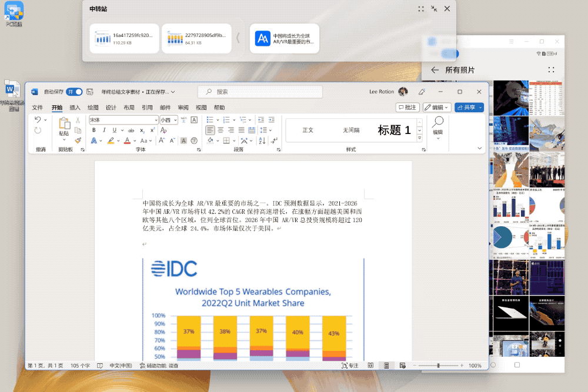Choose center paragraph alignment icon
Screen dimensions: 588x392
click(x=221, y=130)
